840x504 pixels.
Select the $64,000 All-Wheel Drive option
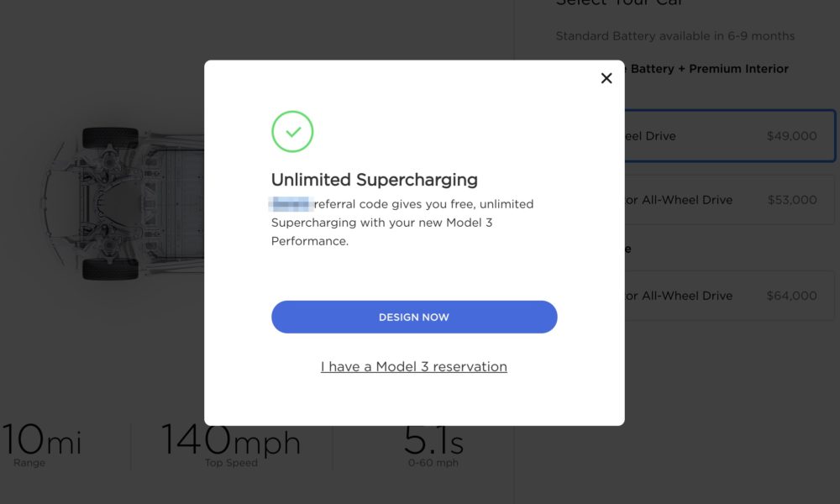730,296
